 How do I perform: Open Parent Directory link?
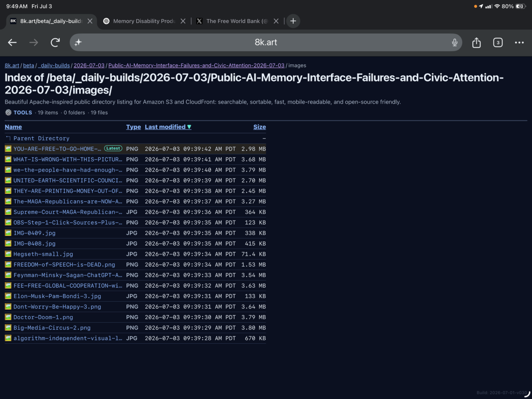coord(41,138)
